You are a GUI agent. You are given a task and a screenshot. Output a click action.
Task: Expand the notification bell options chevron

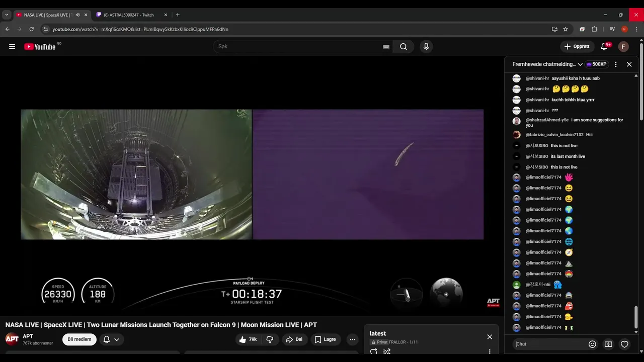tap(117, 339)
